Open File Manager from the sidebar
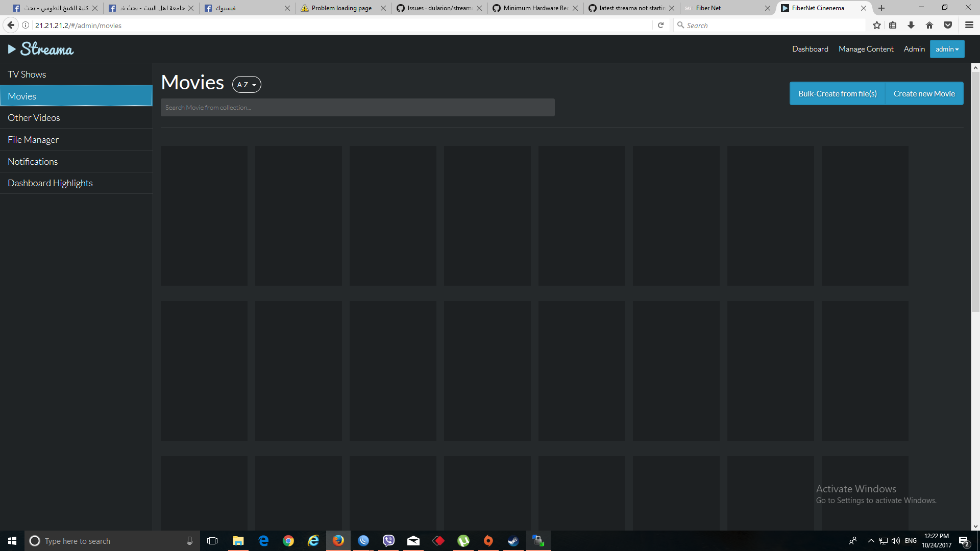This screenshot has height=551, width=980. tap(33, 139)
